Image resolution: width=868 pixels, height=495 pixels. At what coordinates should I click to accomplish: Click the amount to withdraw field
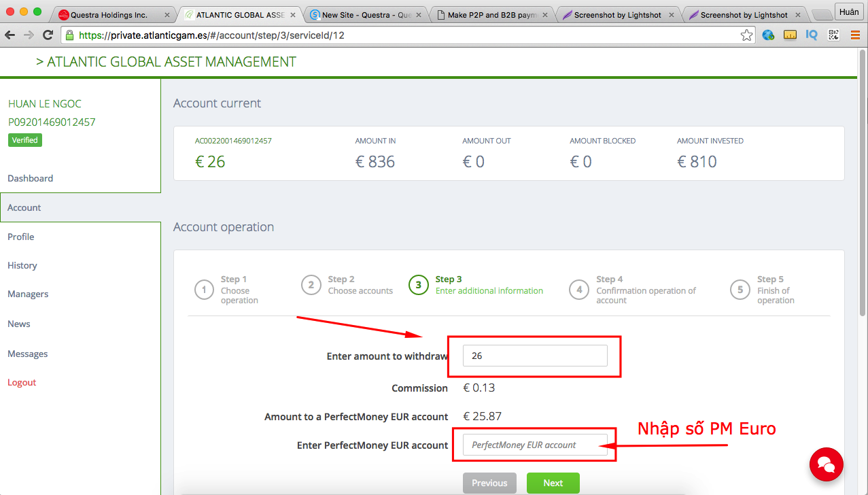tap(535, 356)
